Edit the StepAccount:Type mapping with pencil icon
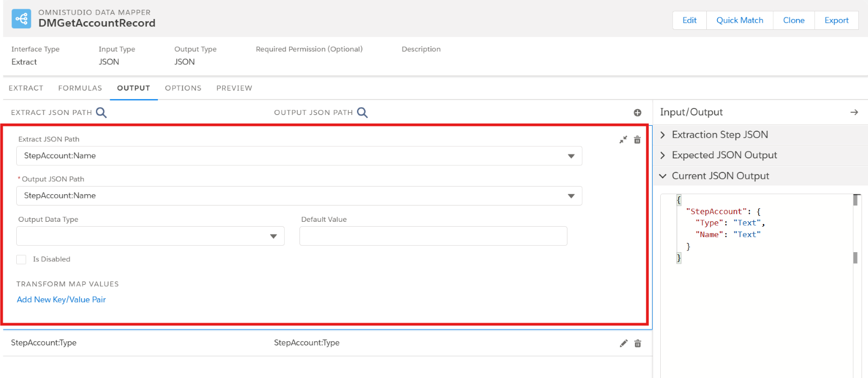The image size is (868, 378). 623,343
